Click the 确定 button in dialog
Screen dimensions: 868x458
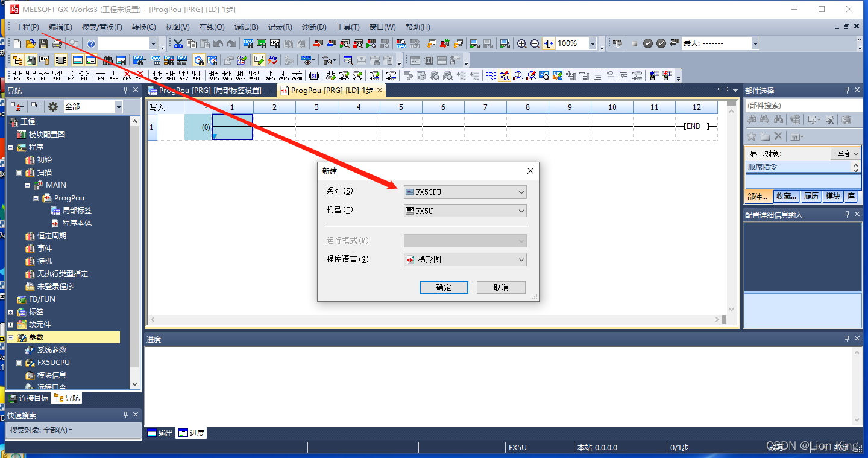point(444,287)
